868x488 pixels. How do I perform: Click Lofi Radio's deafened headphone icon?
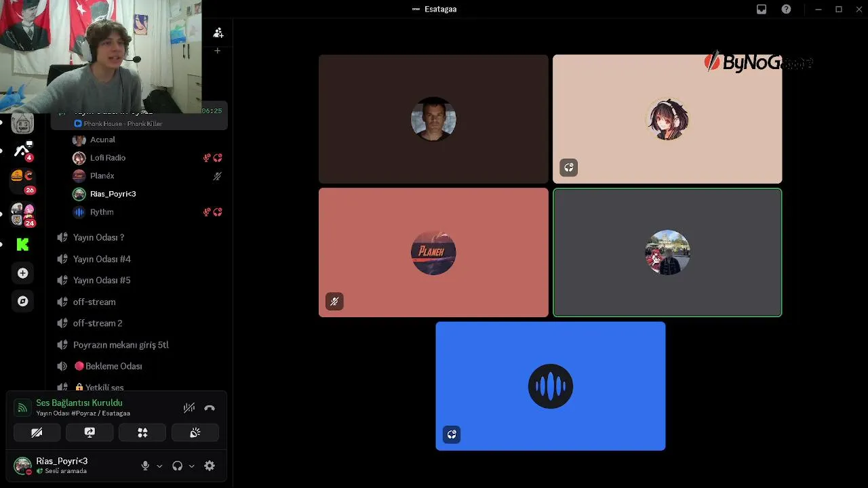(x=218, y=158)
